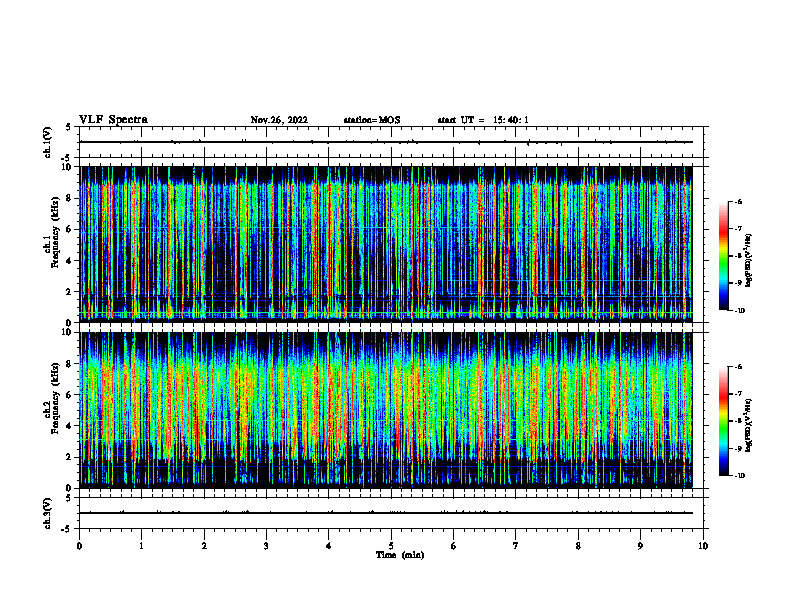
Task: Click the time axis tick label '7'
Action: [x=516, y=546]
